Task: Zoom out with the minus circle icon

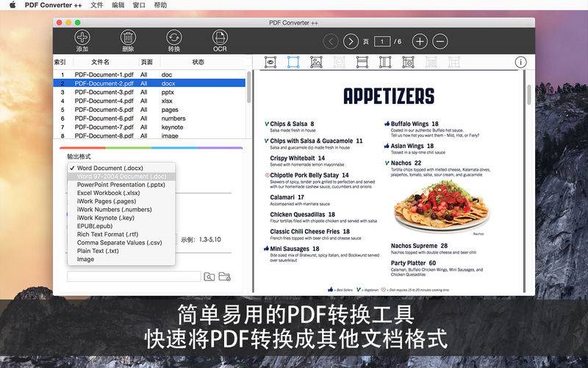Action: click(440, 41)
